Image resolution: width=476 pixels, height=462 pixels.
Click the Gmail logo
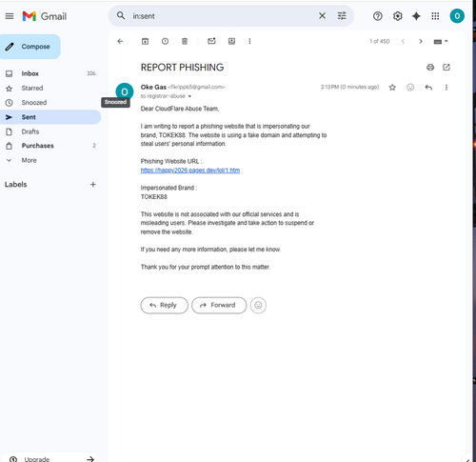point(45,16)
